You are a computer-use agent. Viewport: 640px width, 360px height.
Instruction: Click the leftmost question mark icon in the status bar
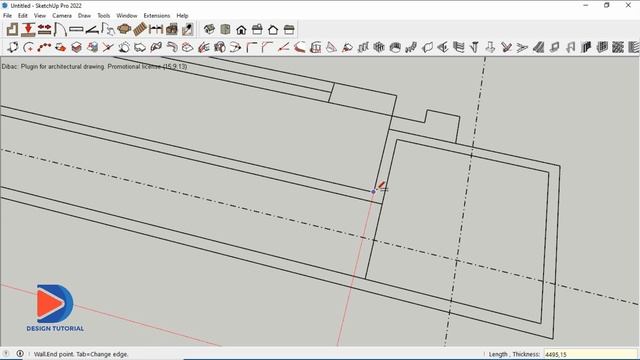6,353
